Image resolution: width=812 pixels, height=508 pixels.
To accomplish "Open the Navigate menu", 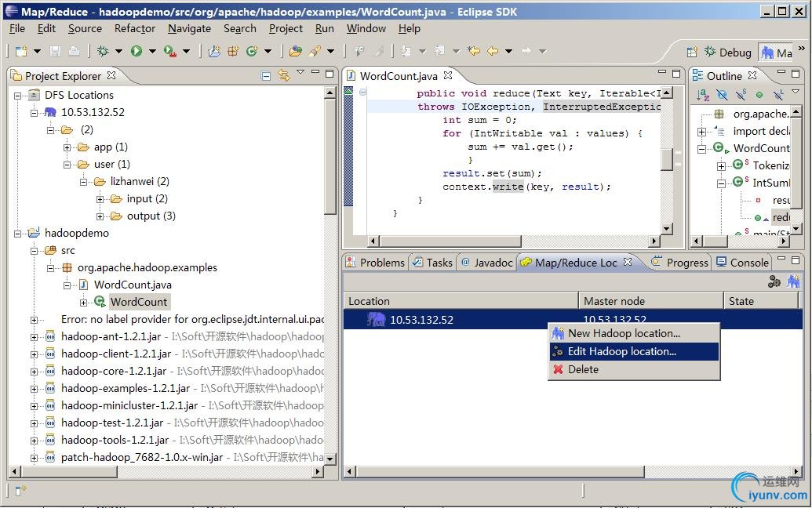I will click(x=190, y=28).
